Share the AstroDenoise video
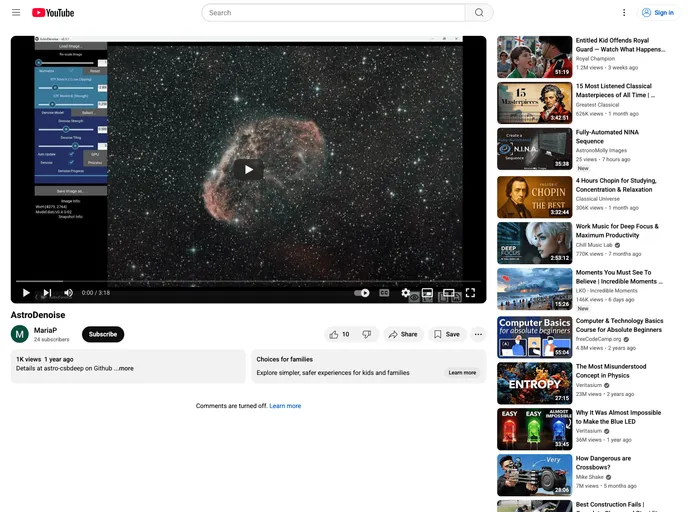The width and height of the screenshot is (688, 512). pos(403,334)
